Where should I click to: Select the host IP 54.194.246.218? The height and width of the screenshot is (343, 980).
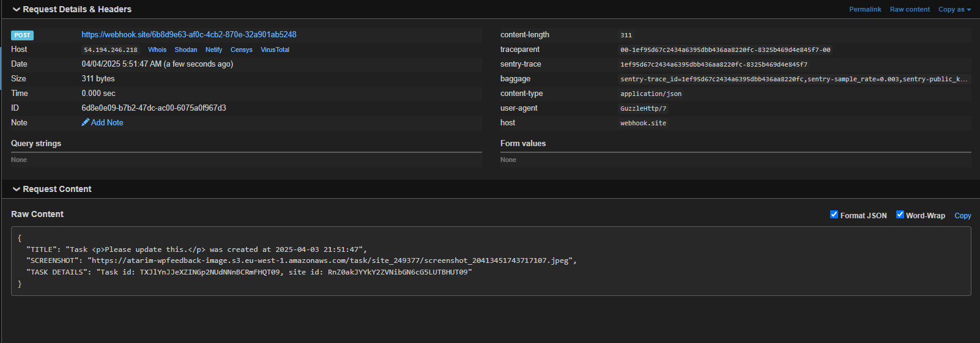(111, 50)
